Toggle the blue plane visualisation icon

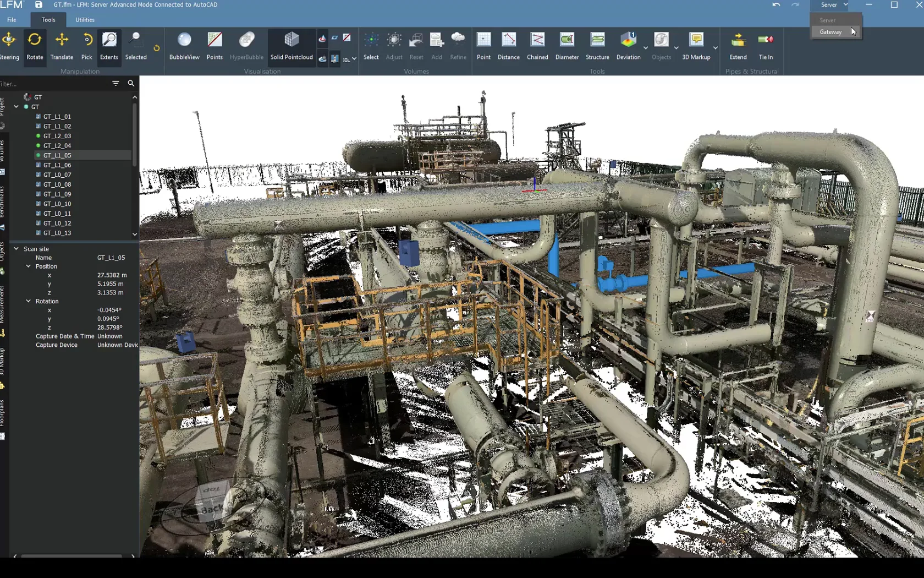(334, 38)
